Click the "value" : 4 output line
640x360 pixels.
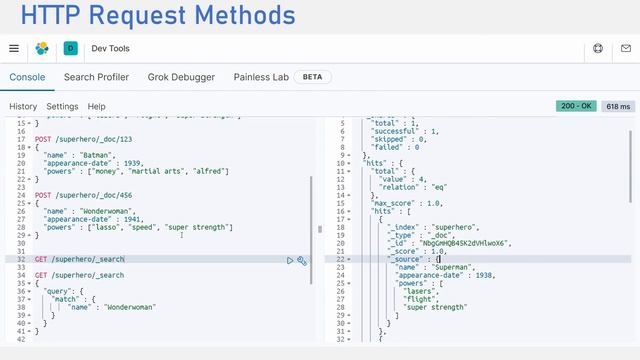click(403, 179)
